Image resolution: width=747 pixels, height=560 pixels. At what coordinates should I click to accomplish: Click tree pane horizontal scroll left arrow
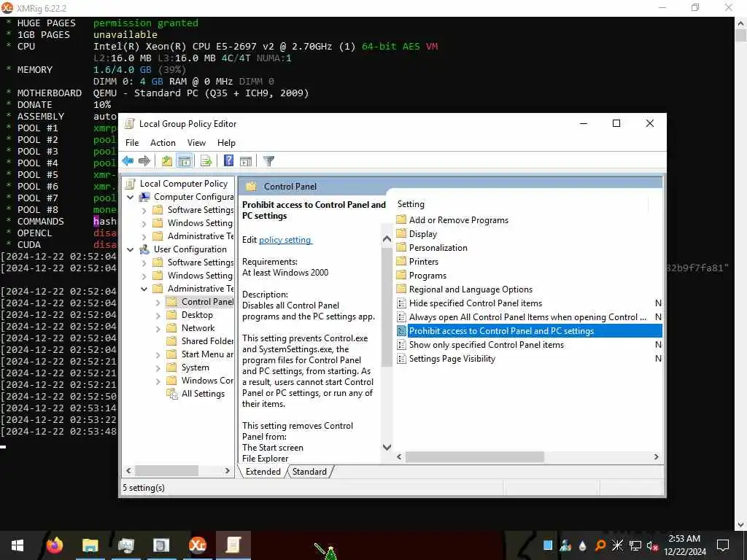128,471
